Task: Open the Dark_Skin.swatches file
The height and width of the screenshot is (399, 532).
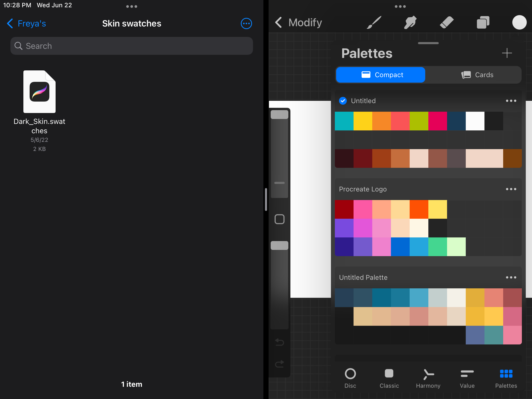Action: pyautogui.click(x=39, y=92)
